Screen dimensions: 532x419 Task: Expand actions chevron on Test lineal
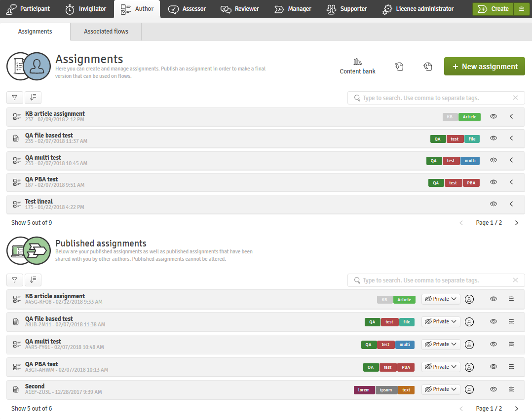511,204
